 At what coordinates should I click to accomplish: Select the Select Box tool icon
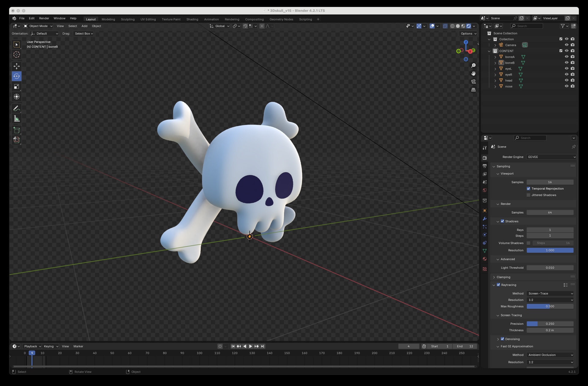coord(17,45)
